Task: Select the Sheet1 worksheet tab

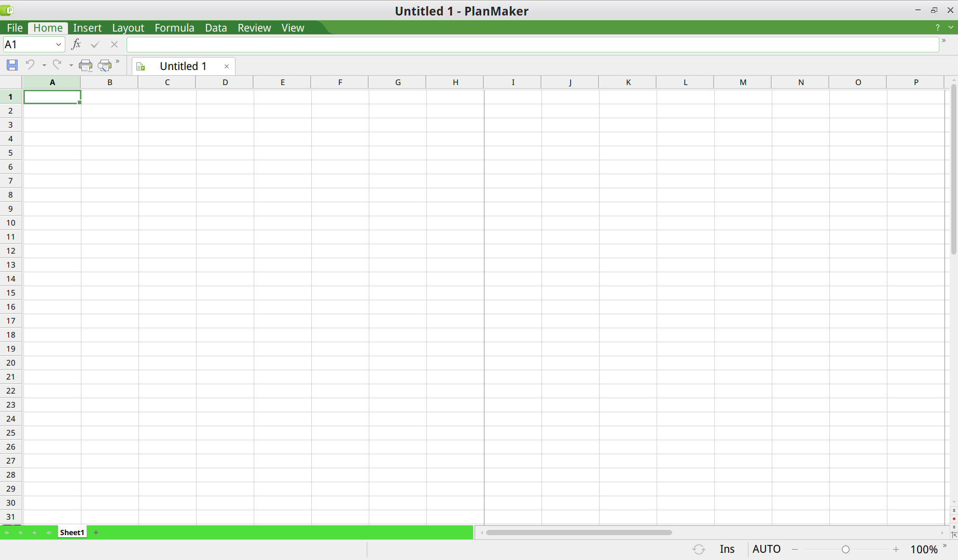Action: click(72, 533)
